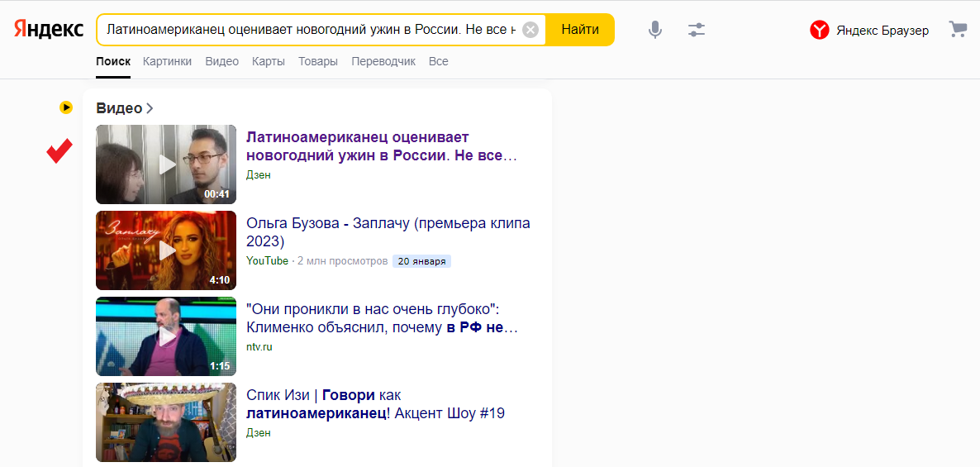The height and width of the screenshot is (467, 980).
Task: Select the yellow video play icon
Action: pos(66,107)
